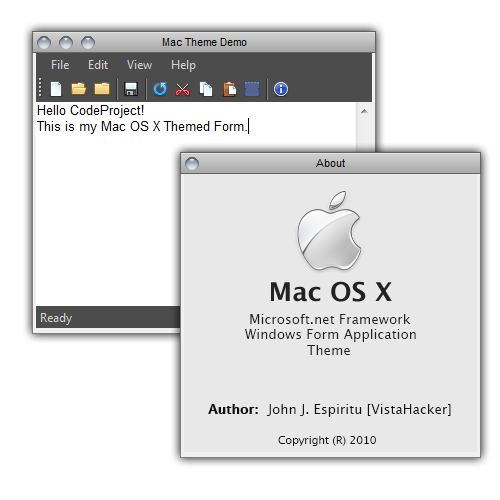Click the first round button of Mac Theme Demo
This screenshot has width=500, height=500.
click(44, 43)
